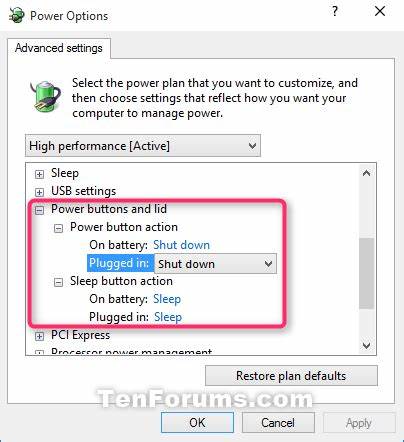
Task: Click the scroll up arrow in settings list
Action: tap(366, 173)
